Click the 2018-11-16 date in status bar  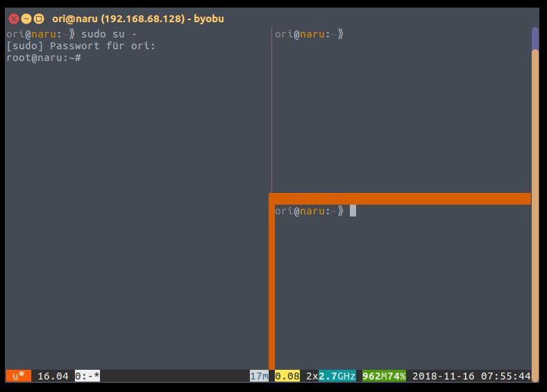pyautogui.click(x=444, y=376)
